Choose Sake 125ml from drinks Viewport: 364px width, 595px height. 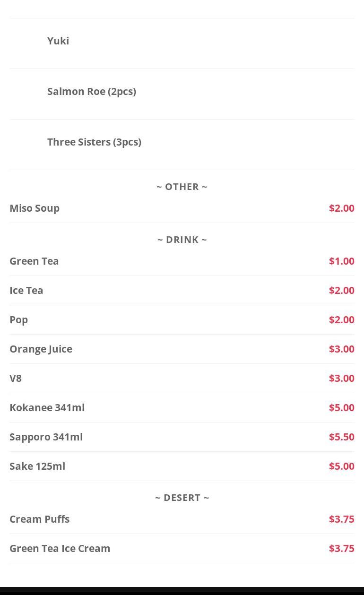point(37,466)
